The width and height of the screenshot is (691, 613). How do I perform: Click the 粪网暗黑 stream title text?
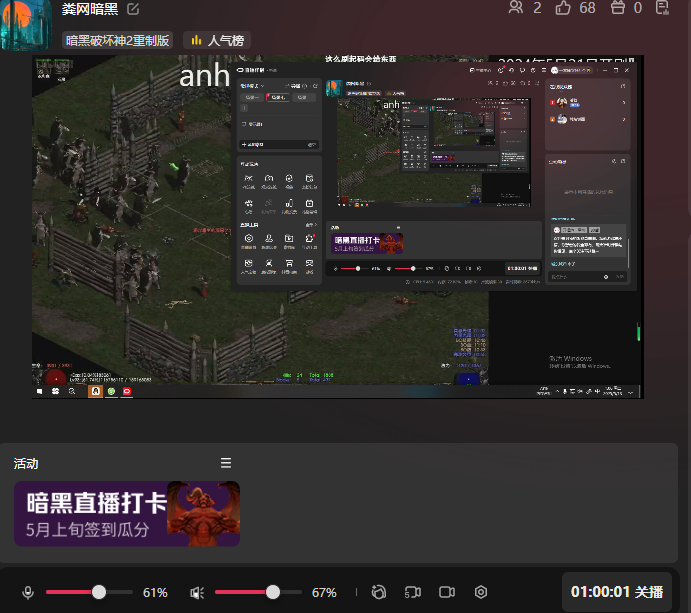(90, 8)
